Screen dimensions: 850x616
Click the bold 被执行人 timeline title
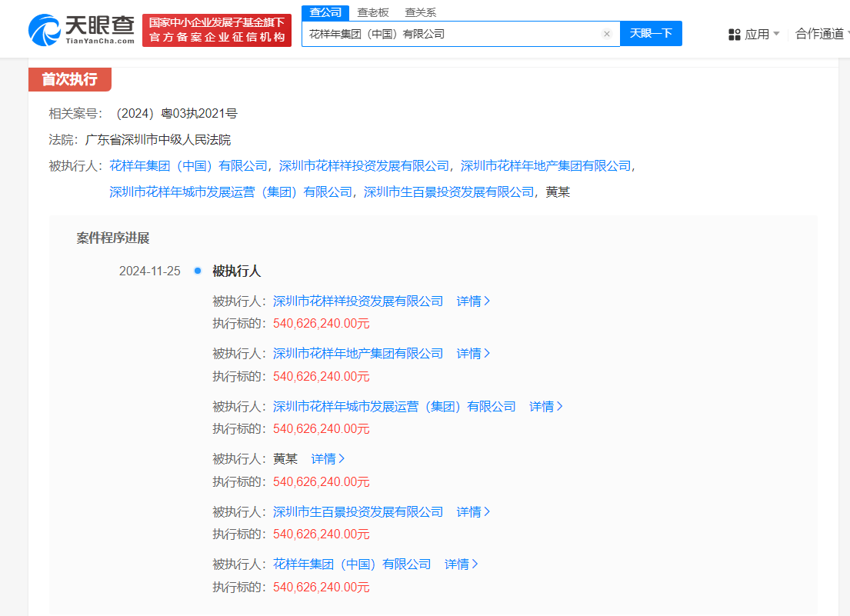pos(236,271)
